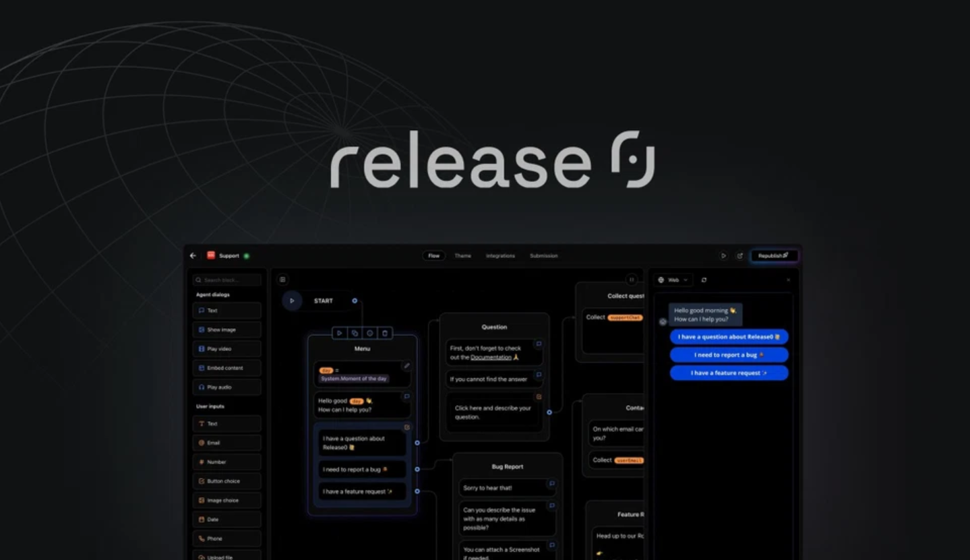This screenshot has width=970, height=560.
Task: Select the Play video block
Action: (x=227, y=349)
